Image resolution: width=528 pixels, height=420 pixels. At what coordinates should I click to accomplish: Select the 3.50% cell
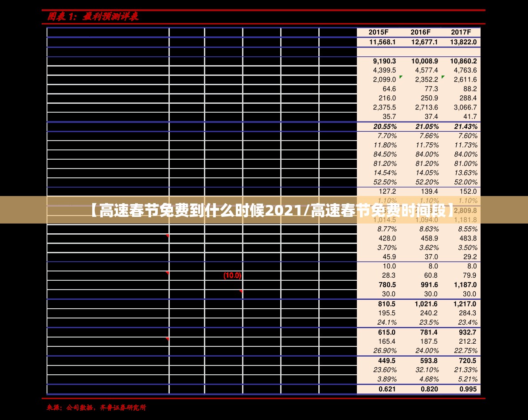(468, 247)
